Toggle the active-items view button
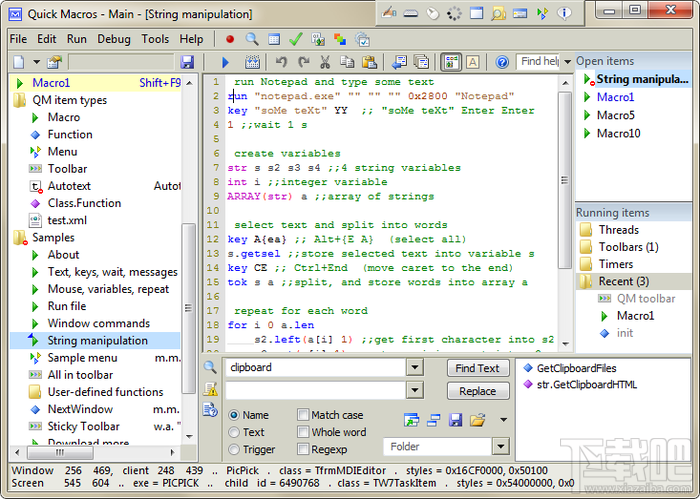This screenshot has height=499, width=700. click(451, 62)
